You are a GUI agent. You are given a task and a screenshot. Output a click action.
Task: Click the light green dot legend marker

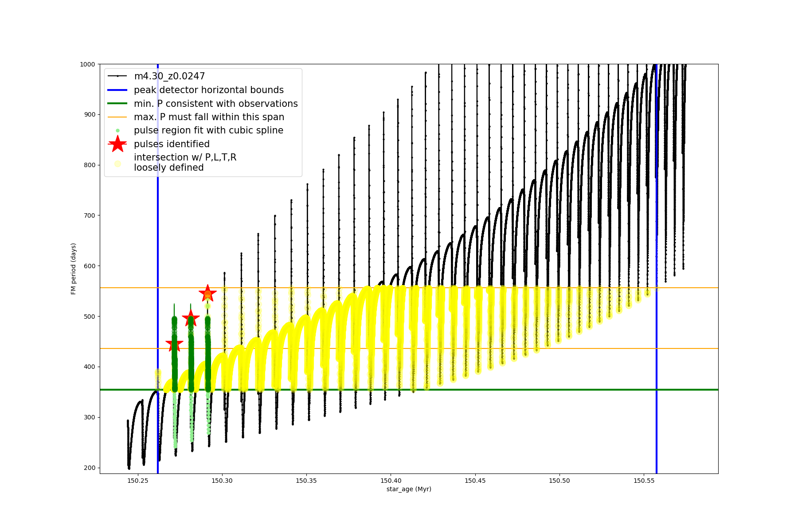(117, 130)
